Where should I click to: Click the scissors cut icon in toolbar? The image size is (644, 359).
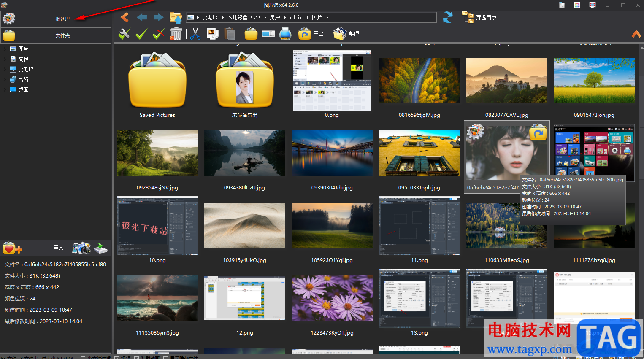[x=195, y=34]
